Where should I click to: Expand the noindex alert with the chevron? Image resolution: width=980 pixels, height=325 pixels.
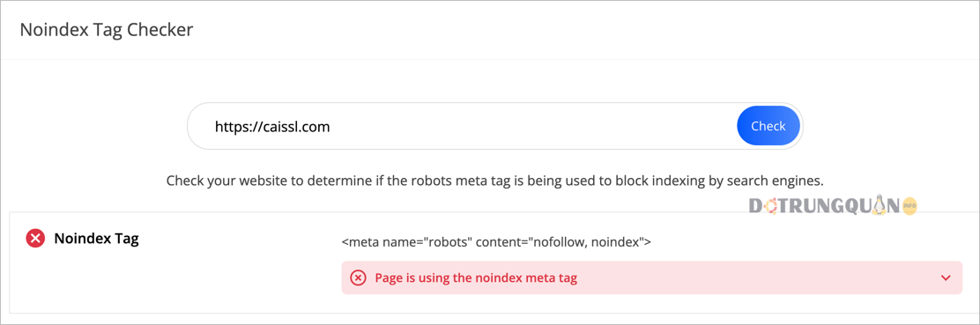[946, 278]
